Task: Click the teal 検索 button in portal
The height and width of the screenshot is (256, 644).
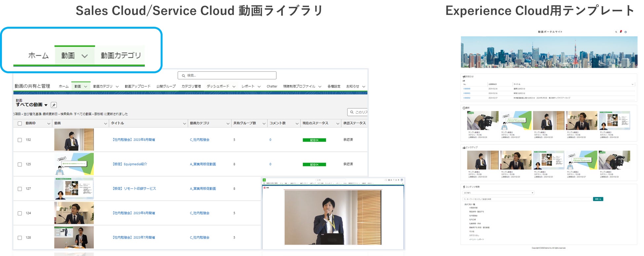Action: [598, 199]
